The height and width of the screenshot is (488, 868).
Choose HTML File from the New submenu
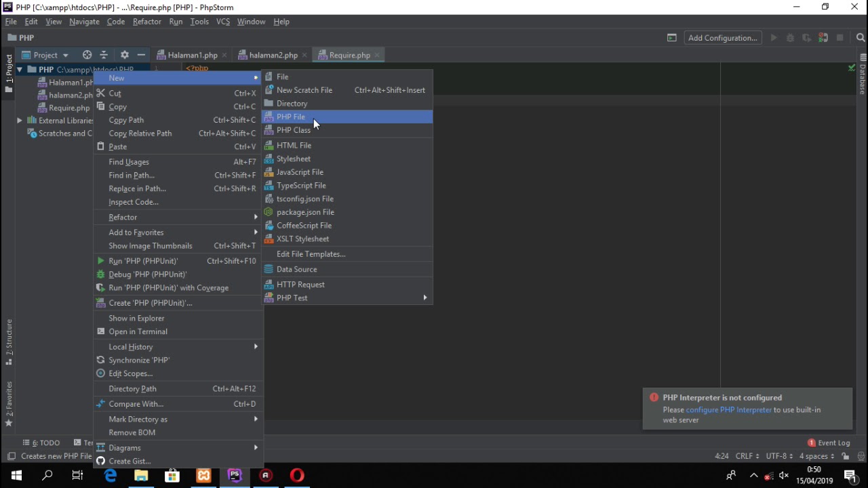347,145
